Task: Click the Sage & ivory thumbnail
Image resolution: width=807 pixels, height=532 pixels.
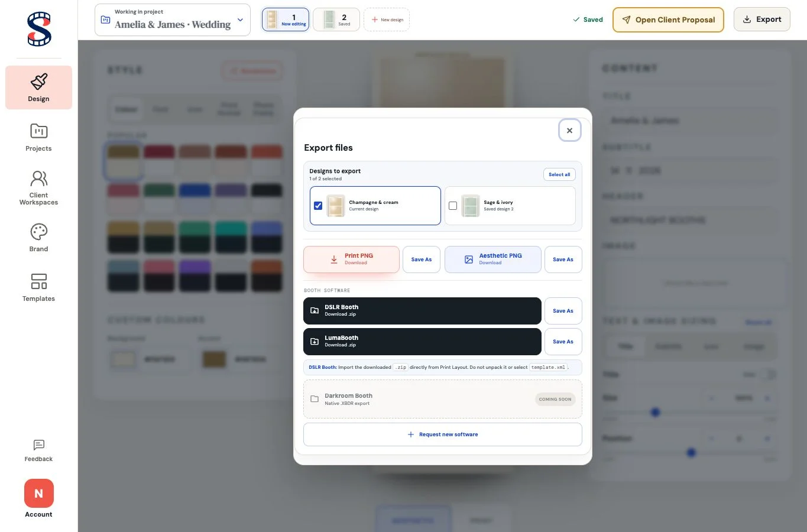Action: (x=471, y=206)
